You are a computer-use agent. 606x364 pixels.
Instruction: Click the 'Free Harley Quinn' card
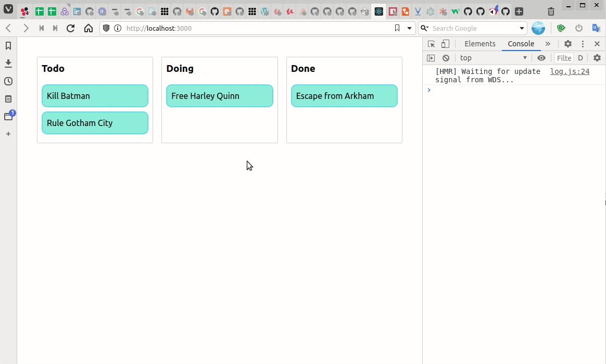pos(220,96)
